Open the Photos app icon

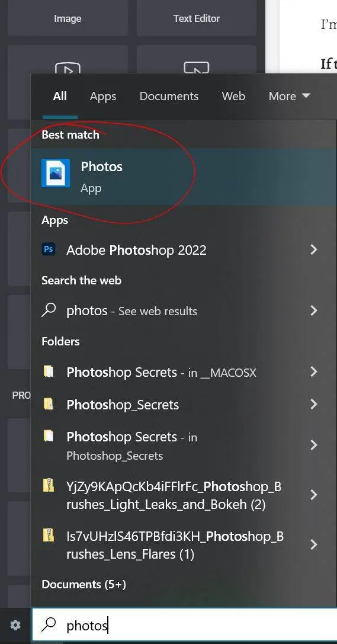(56, 173)
